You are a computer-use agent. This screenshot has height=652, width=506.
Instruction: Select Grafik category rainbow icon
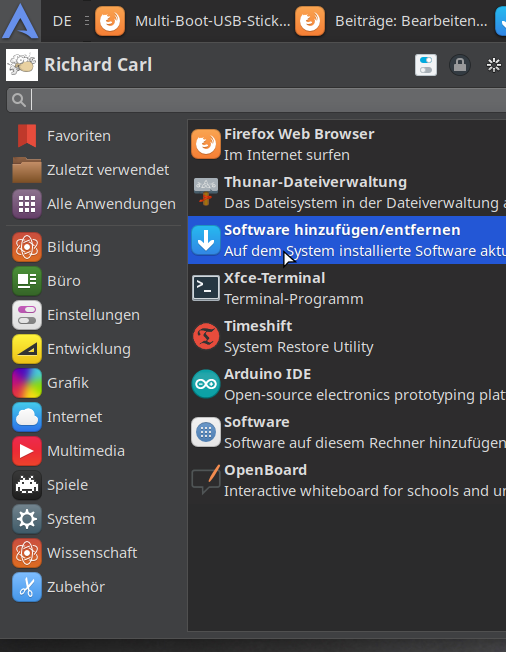(27, 383)
